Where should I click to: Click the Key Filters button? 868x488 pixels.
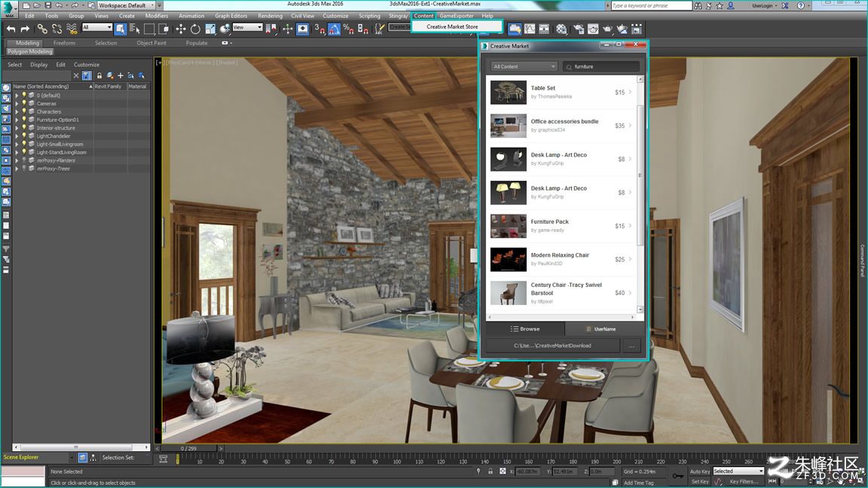pyautogui.click(x=744, y=481)
